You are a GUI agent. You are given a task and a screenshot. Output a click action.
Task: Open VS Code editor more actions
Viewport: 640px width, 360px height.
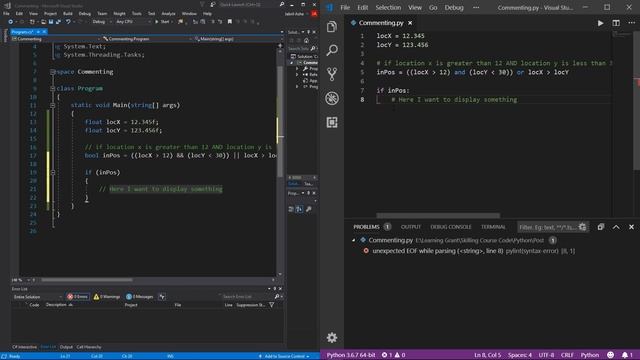(x=631, y=23)
